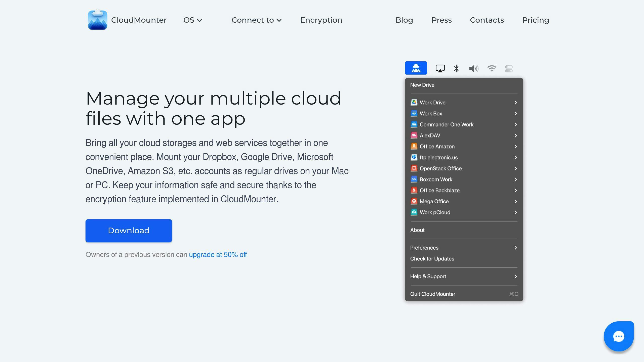This screenshot has width=644, height=362.
Task: Expand the AlexDAV submenu arrow
Action: (x=515, y=135)
